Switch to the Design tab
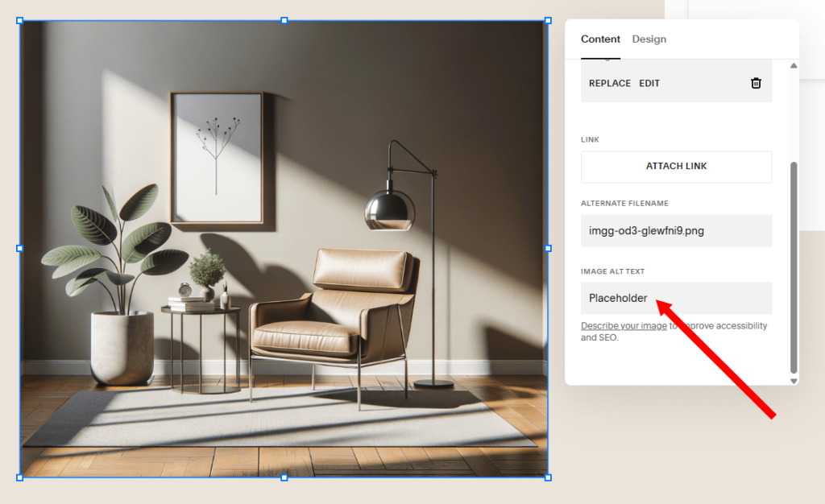This screenshot has width=825, height=504. pos(649,39)
